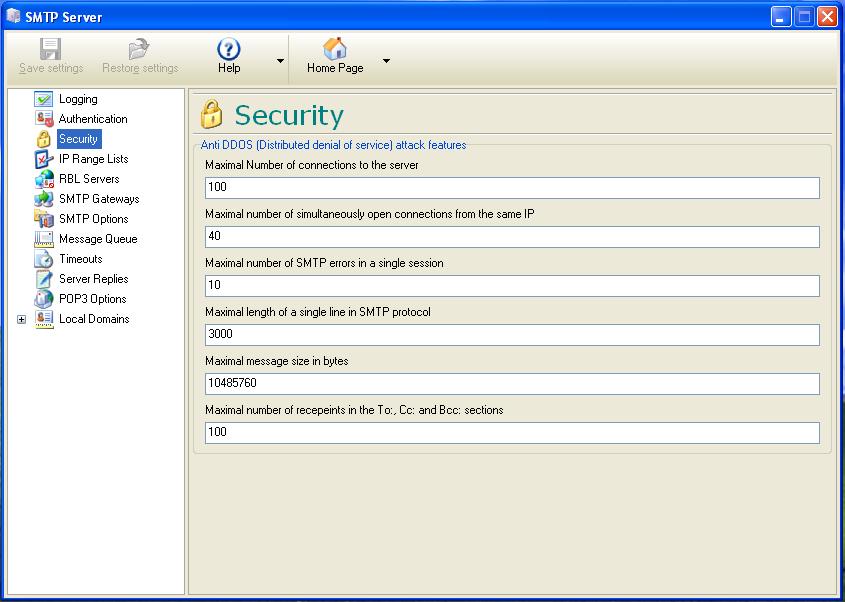Screen dimensions: 845x602
Task: Select Authentication in the tree
Action: 93,119
